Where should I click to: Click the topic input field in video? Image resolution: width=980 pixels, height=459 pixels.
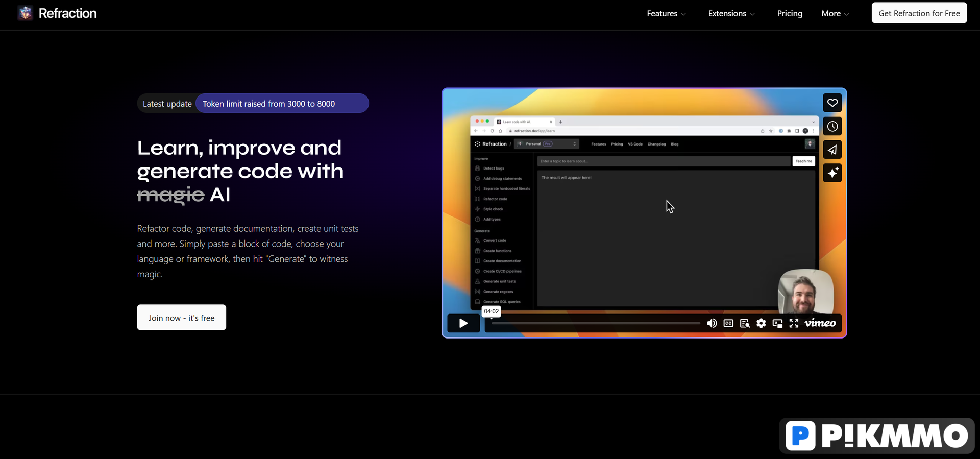point(663,161)
